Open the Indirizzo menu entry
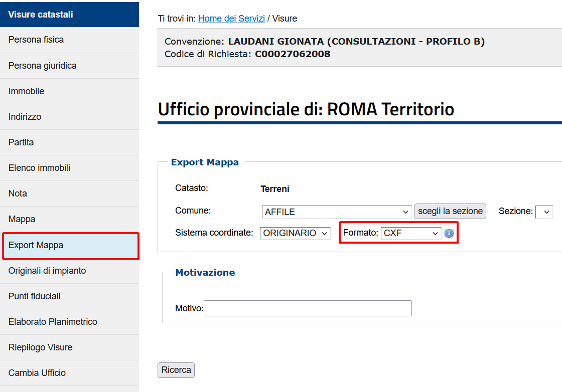The image size is (562, 392). tap(25, 117)
